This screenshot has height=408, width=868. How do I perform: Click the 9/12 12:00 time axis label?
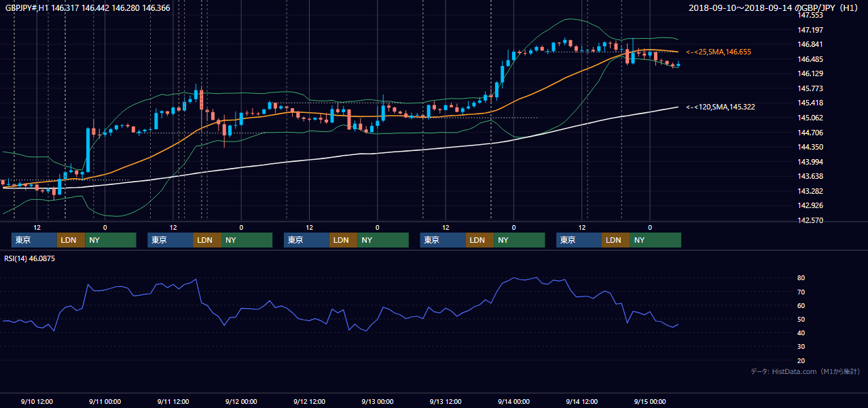[309, 402]
